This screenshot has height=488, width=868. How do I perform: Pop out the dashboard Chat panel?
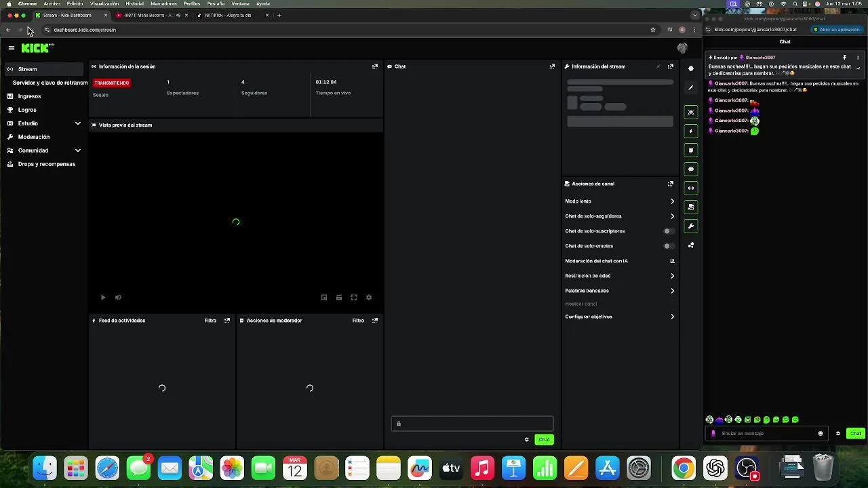click(x=552, y=66)
